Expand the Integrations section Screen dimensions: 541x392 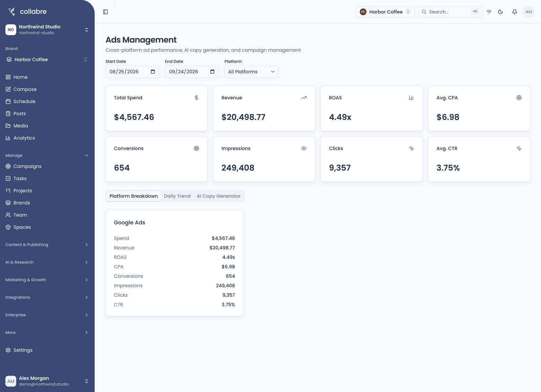pyautogui.click(x=47, y=297)
